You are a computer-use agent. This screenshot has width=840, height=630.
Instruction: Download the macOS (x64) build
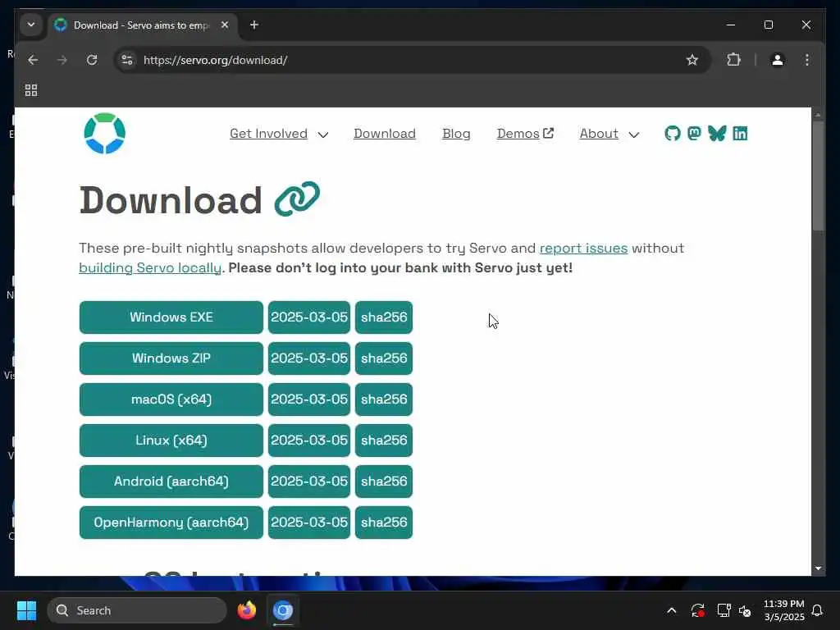click(x=171, y=399)
